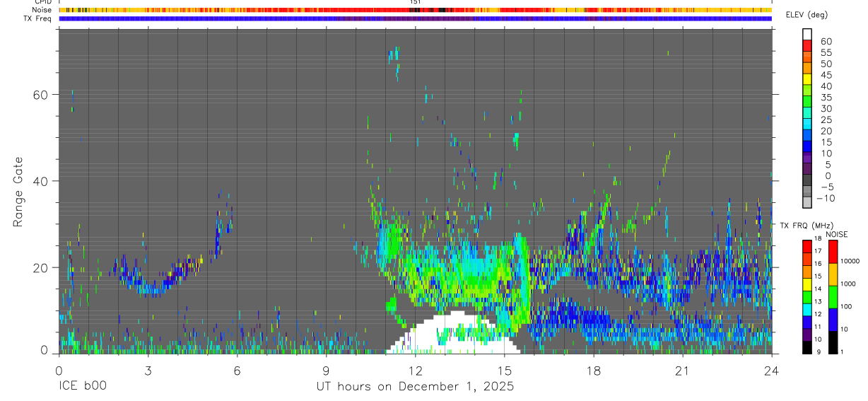
Task: Pick the green segment of the NOISE bar
Action: click(832, 296)
